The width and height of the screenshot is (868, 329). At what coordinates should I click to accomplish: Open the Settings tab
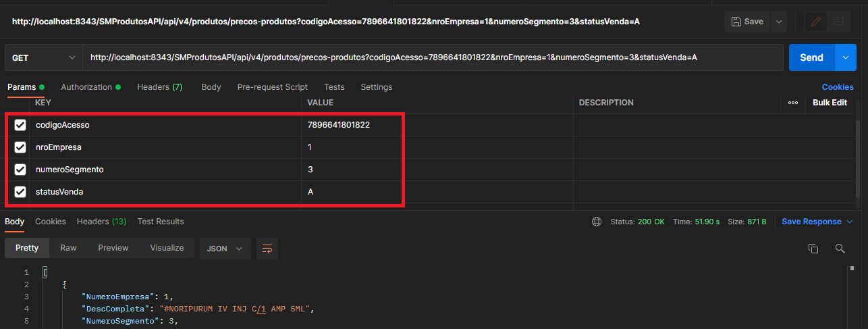(376, 87)
